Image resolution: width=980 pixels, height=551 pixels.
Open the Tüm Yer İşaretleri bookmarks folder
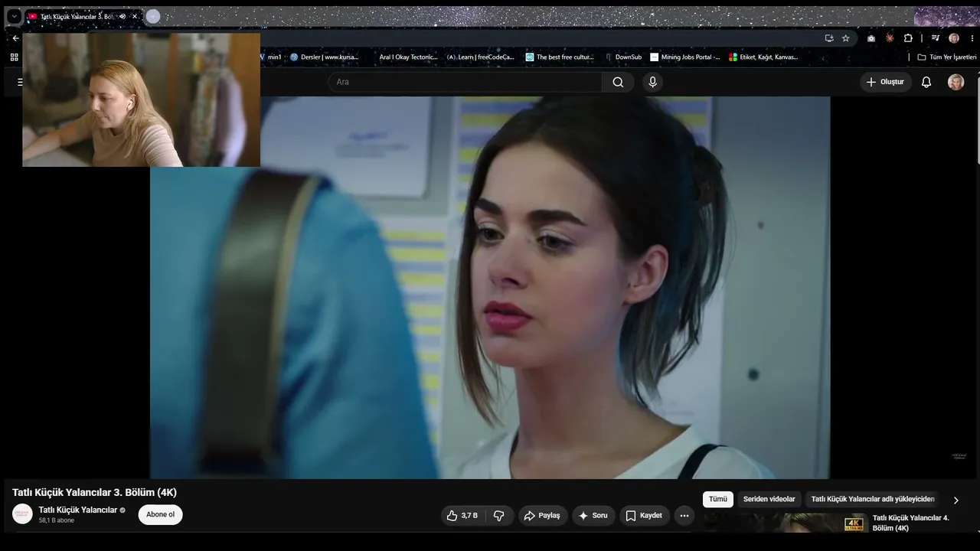(x=947, y=57)
